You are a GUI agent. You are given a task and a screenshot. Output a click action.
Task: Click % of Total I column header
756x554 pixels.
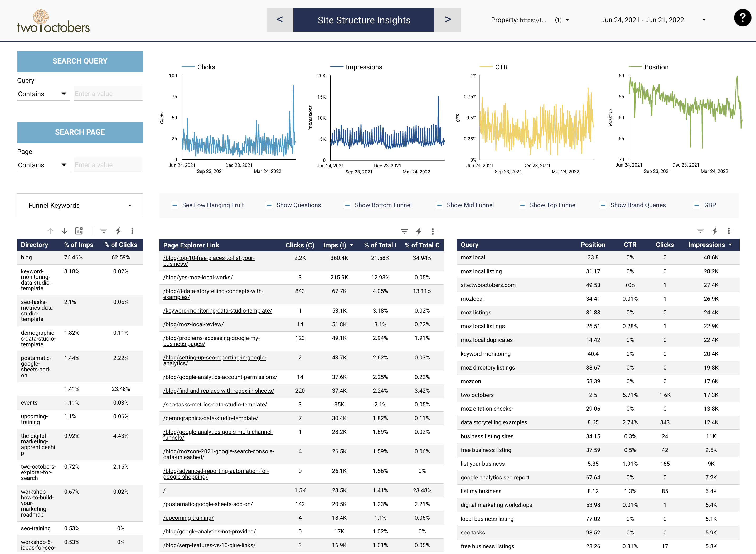pyautogui.click(x=380, y=245)
